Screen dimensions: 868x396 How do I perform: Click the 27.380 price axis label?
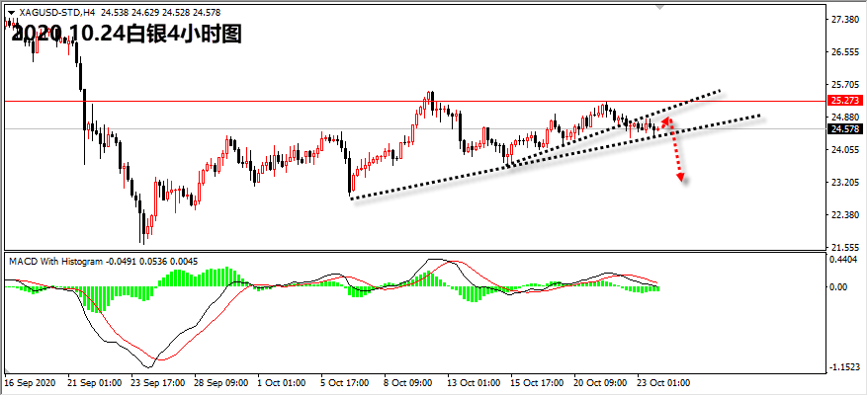click(845, 20)
